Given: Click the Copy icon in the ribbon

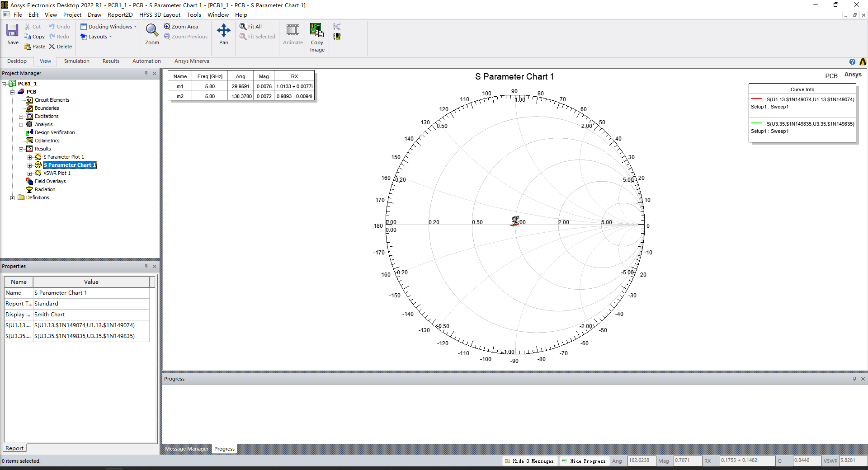Looking at the screenshot, I should pos(28,37).
